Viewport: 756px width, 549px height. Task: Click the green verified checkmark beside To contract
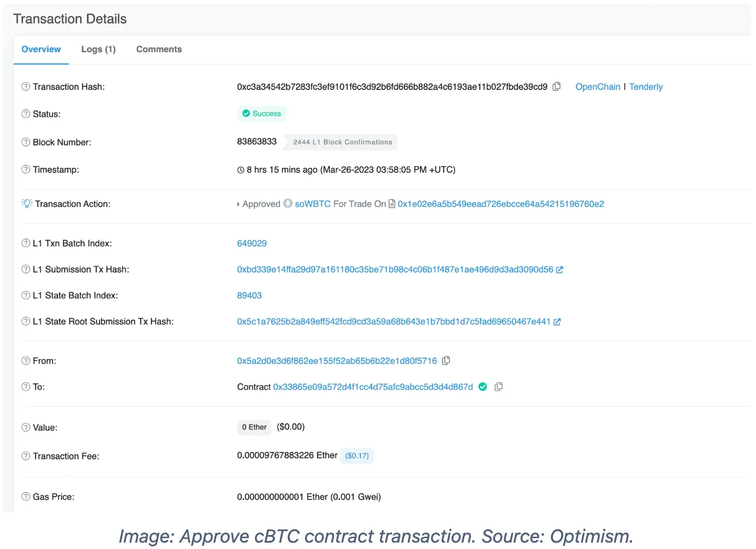pyautogui.click(x=482, y=387)
